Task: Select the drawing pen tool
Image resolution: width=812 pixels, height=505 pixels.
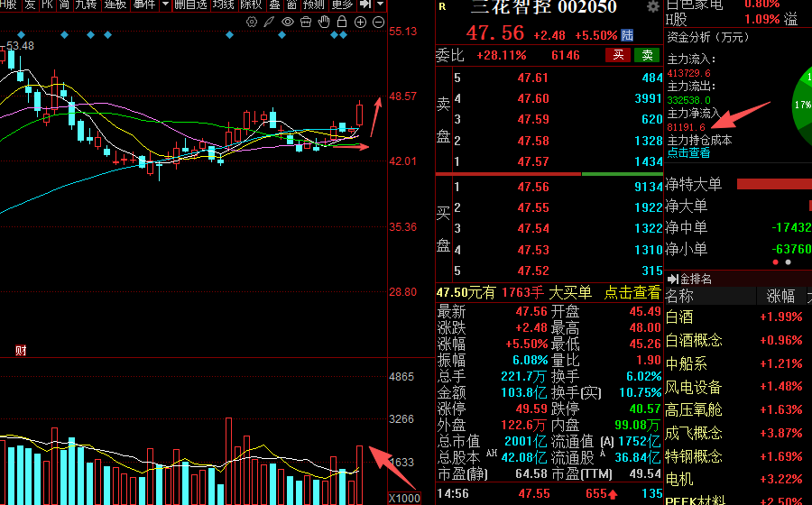Action: coord(269,22)
